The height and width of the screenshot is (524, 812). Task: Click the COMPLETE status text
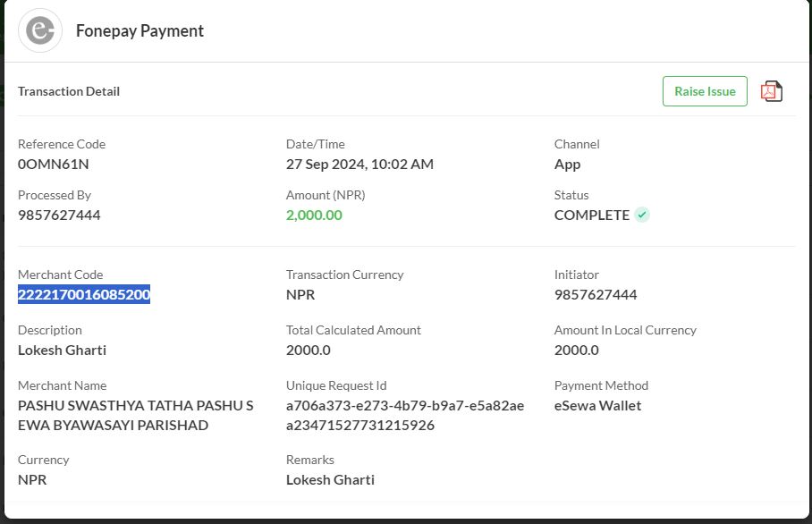coord(592,215)
